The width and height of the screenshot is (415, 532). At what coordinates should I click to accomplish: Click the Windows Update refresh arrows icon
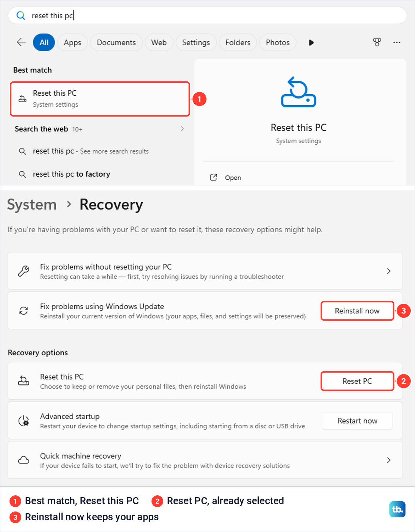[24, 311]
